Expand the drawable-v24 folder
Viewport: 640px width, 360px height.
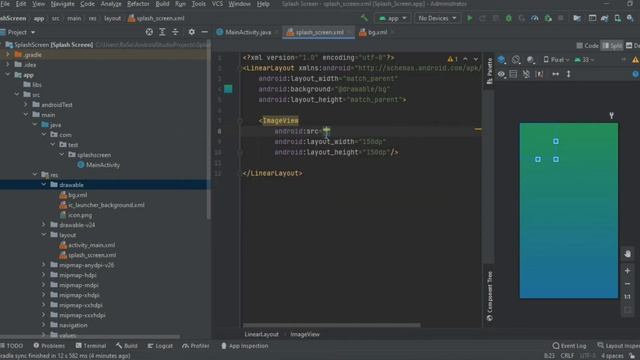(44, 224)
